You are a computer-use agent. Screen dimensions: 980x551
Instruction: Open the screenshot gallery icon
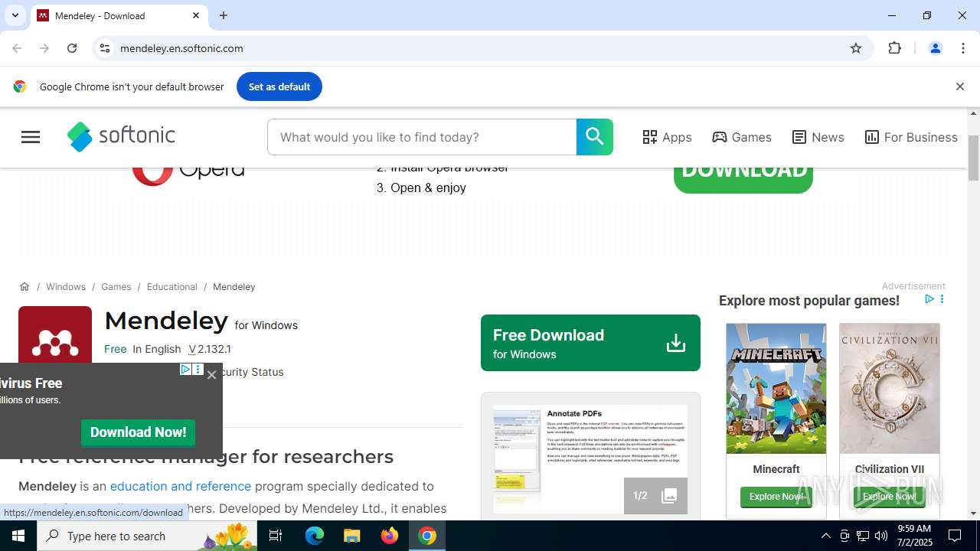(x=669, y=496)
